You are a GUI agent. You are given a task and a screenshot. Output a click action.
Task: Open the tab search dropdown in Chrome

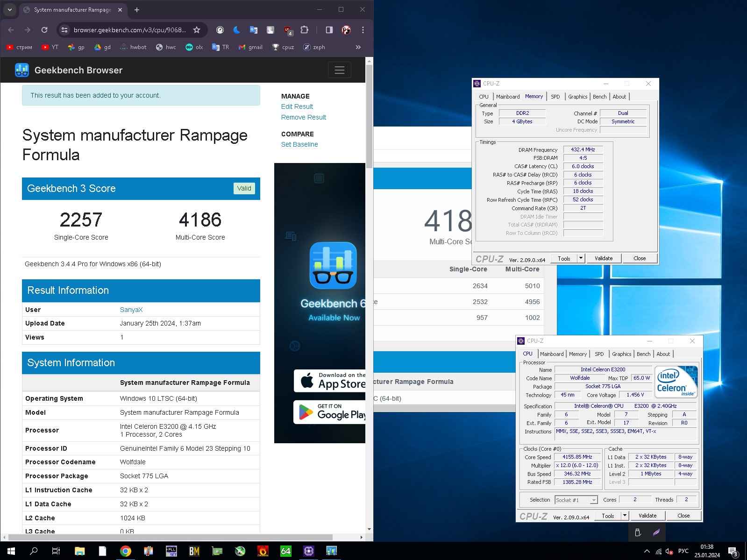(10, 9)
